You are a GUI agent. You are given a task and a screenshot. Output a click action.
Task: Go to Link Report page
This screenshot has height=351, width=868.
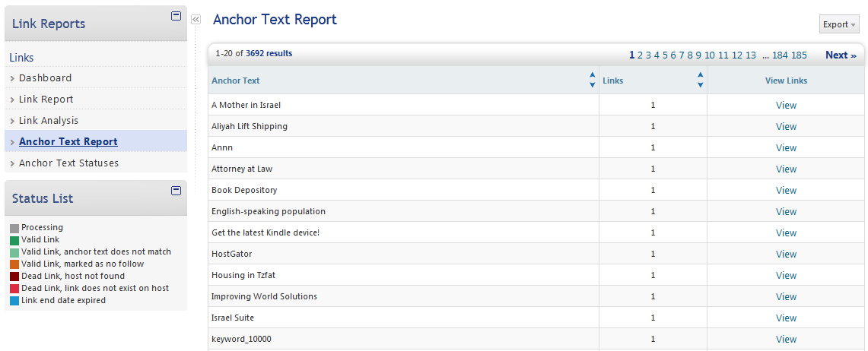[46, 100]
